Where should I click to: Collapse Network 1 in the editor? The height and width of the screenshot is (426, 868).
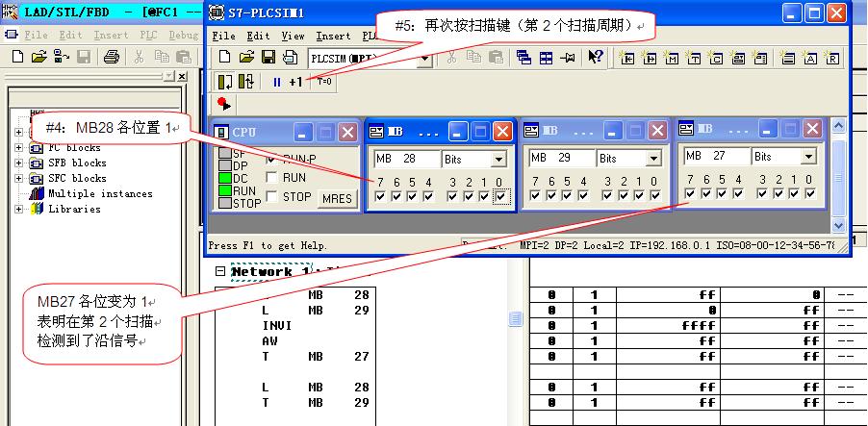(220, 271)
